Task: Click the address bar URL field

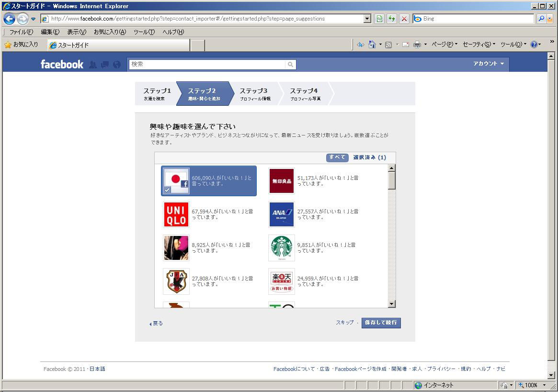Action: [203, 19]
